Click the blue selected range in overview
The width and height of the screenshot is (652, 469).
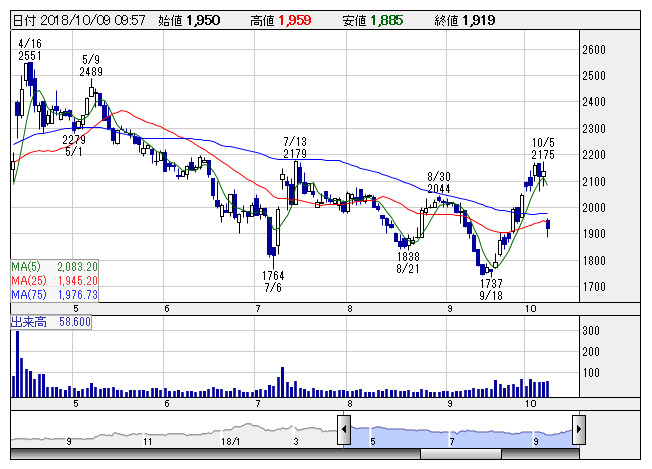coord(460,432)
